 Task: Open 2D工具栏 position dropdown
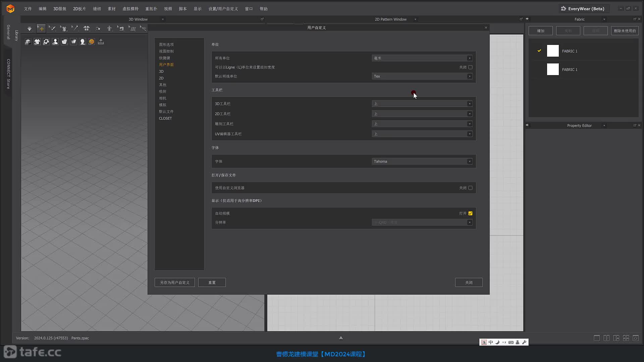click(x=422, y=114)
